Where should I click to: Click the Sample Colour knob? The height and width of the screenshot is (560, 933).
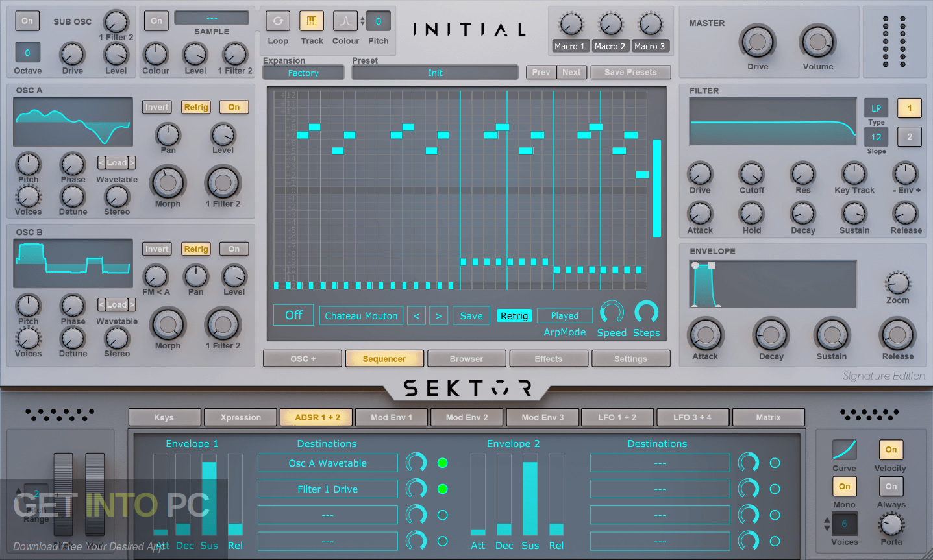(156, 55)
